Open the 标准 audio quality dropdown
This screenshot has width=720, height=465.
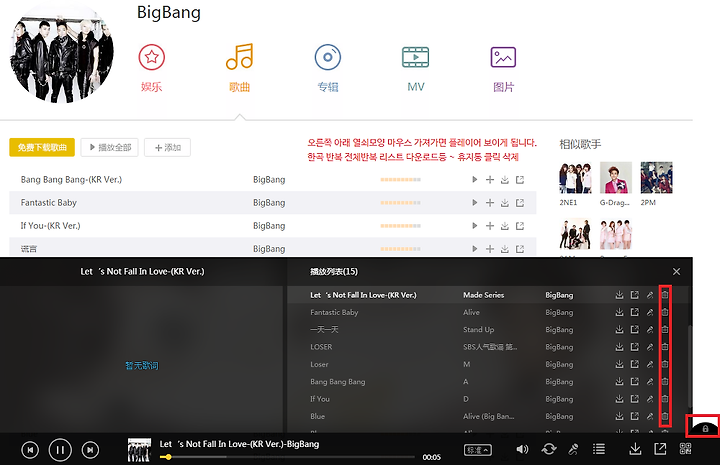tap(478, 450)
